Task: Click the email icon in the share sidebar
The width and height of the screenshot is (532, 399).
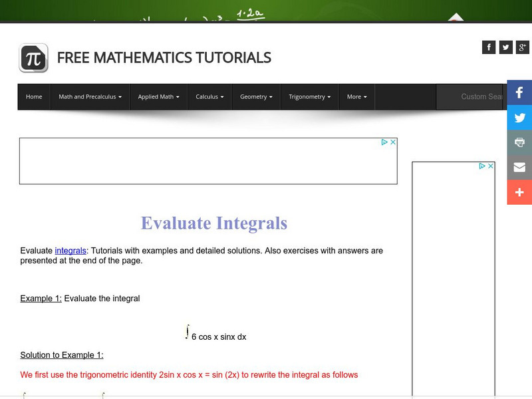Action: tap(519, 168)
